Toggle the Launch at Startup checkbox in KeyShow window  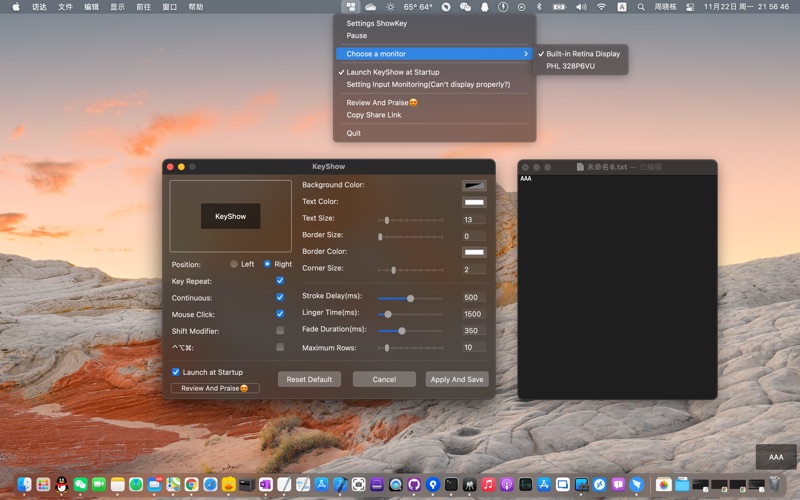point(176,372)
